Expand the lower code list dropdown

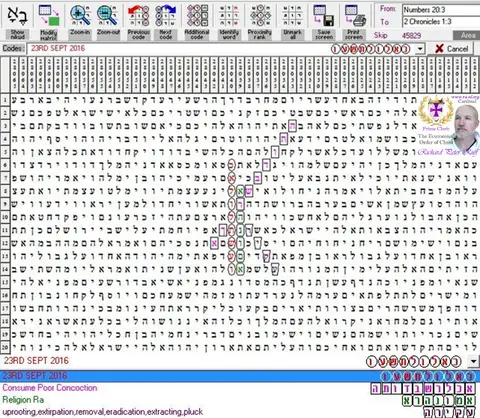(x=474, y=361)
